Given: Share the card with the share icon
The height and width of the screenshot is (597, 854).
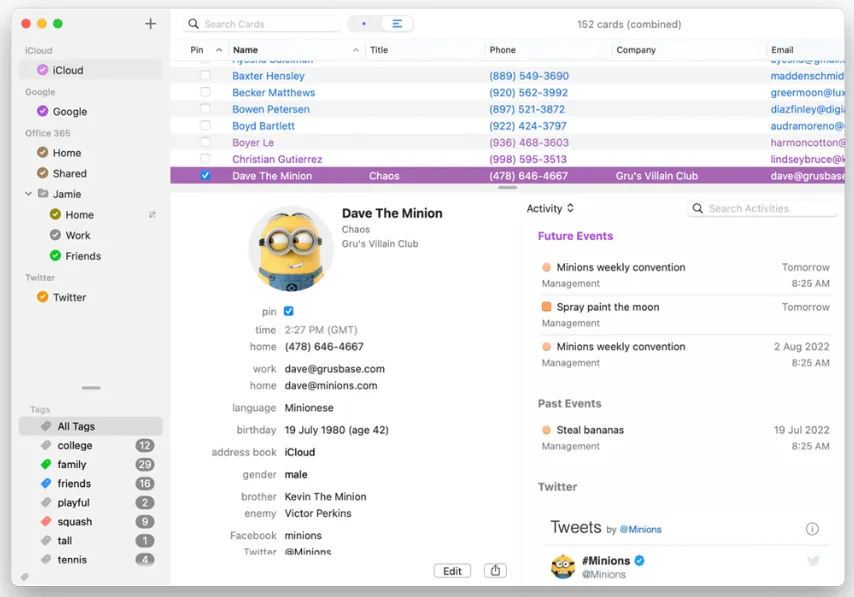Looking at the screenshot, I should pos(495,570).
